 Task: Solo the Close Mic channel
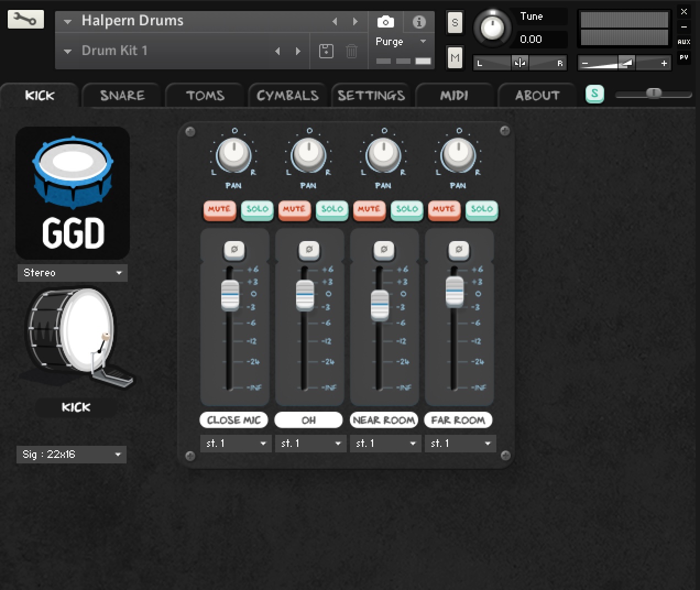click(257, 210)
